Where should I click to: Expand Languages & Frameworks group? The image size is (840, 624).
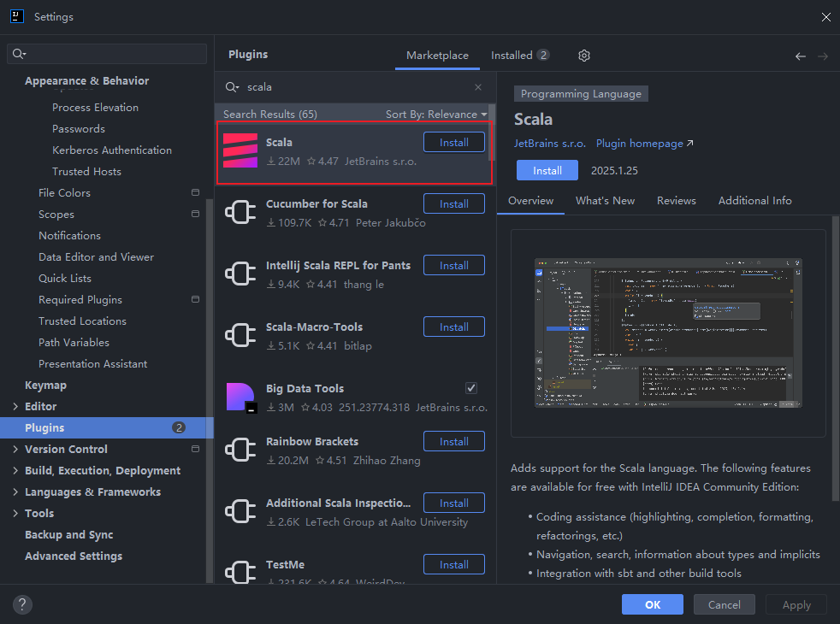15,492
